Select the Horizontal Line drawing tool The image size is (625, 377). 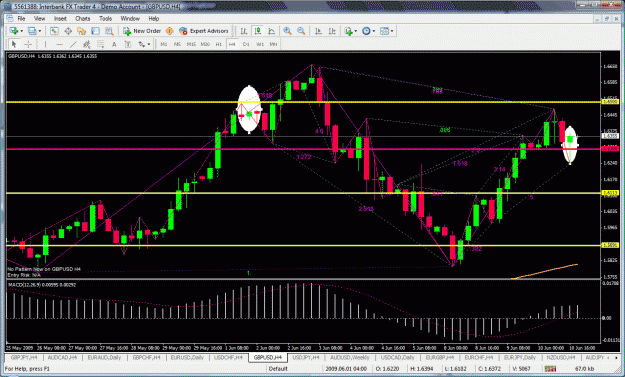coord(59,44)
